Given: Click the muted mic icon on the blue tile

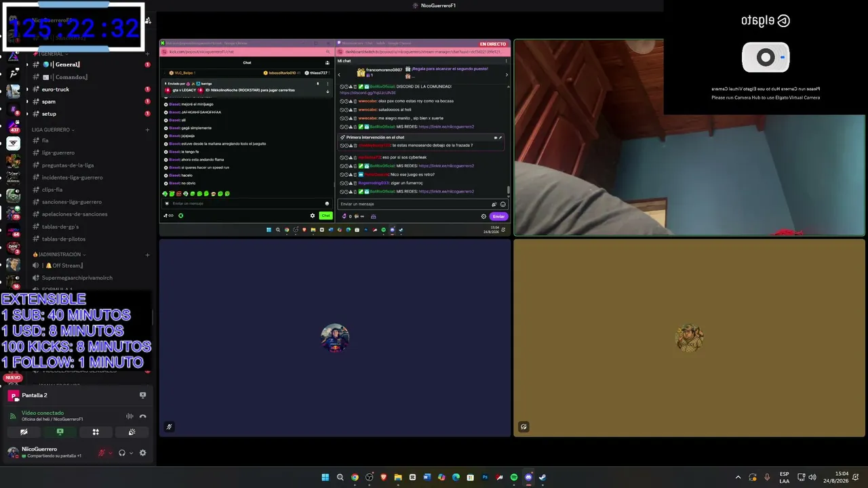Looking at the screenshot, I should coord(169,427).
